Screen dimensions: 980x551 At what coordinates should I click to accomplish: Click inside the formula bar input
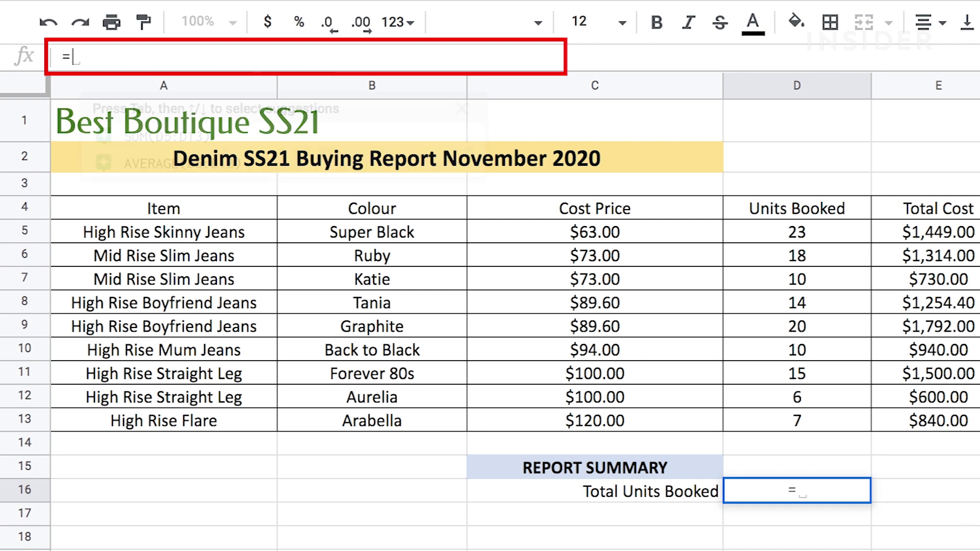pyautogui.click(x=306, y=57)
